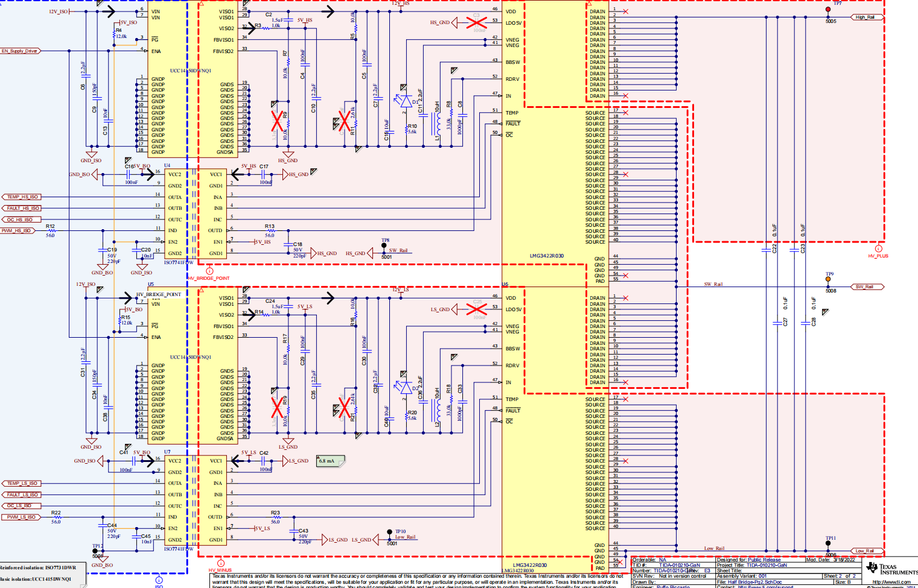This screenshot has width=918, height=588.
Task: Click 'Sheet: 2 of 2' field
Action: [841, 576]
